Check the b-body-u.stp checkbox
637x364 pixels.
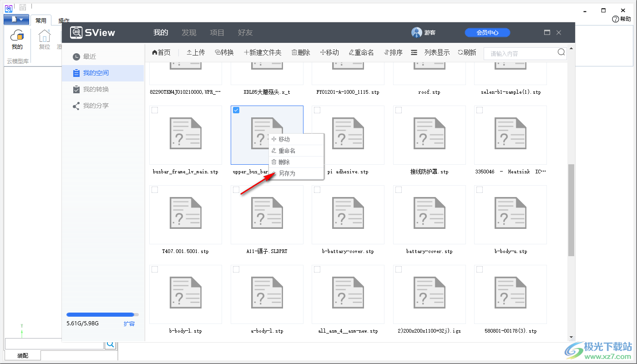(480, 190)
